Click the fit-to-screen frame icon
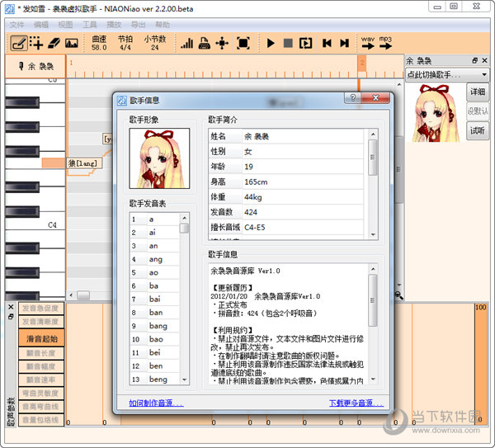This screenshot has width=495, height=448. tap(243, 43)
